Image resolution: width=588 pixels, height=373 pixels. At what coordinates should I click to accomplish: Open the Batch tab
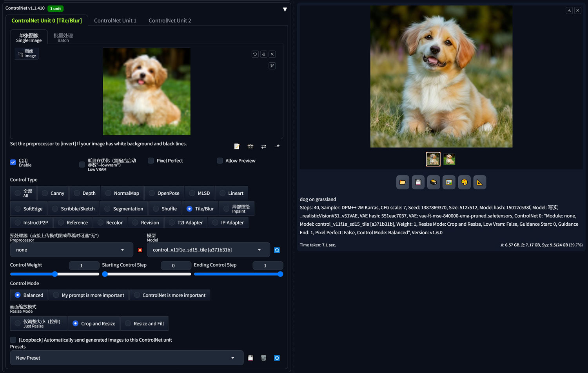(x=63, y=38)
